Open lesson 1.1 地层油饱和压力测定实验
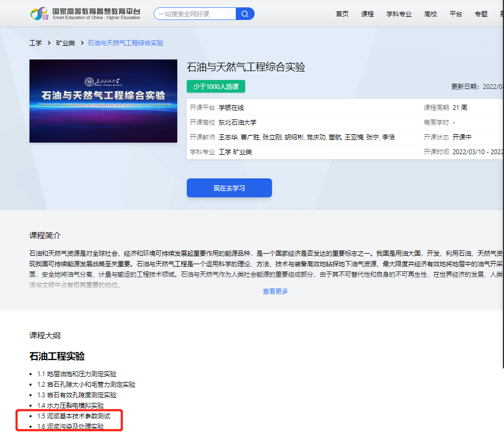This screenshot has width=504, height=432. tap(77, 374)
